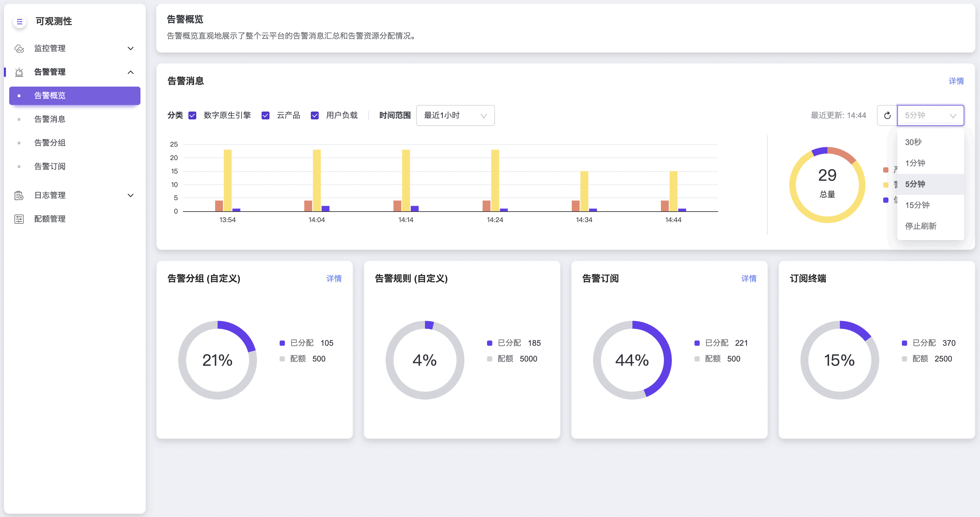Click the 监控管理 cloud icon
Viewport: 980px width, 517px height.
(x=19, y=48)
